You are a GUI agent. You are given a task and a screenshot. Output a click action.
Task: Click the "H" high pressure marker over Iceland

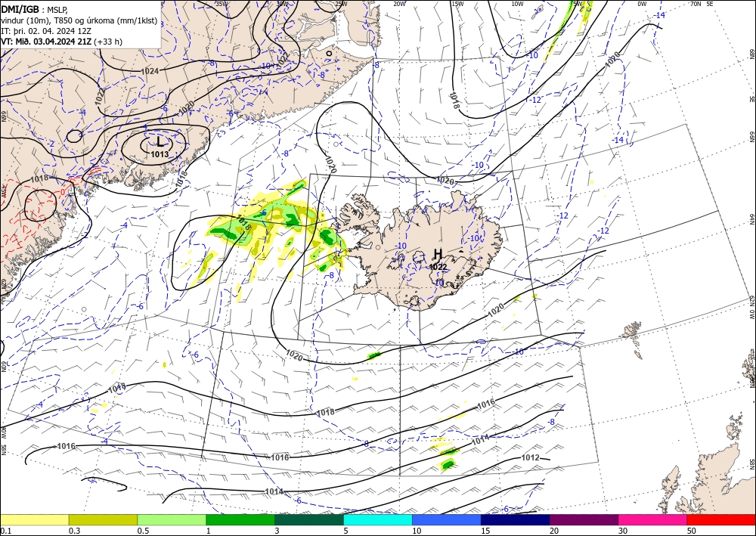[438, 254]
